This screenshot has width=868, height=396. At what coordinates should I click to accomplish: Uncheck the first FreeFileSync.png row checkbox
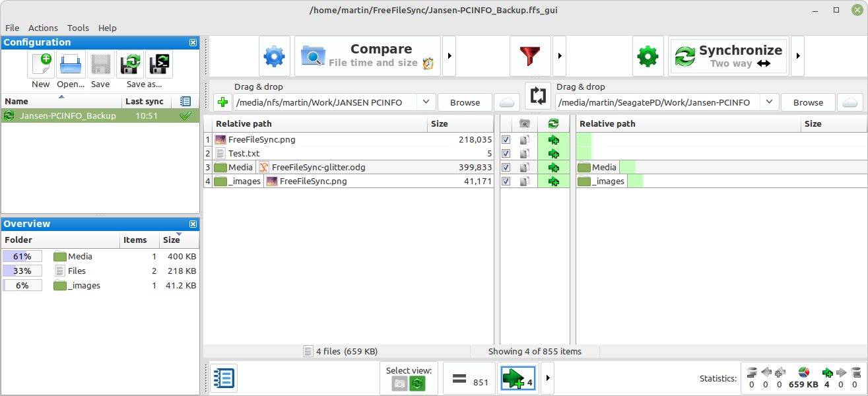tap(506, 140)
